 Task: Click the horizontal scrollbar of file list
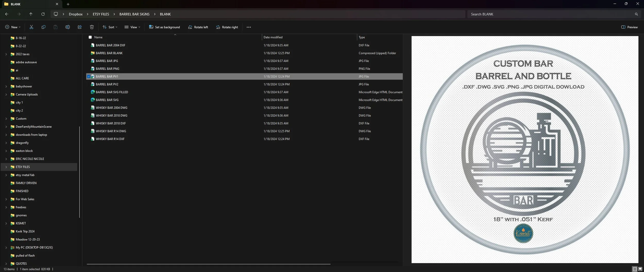(x=208, y=264)
